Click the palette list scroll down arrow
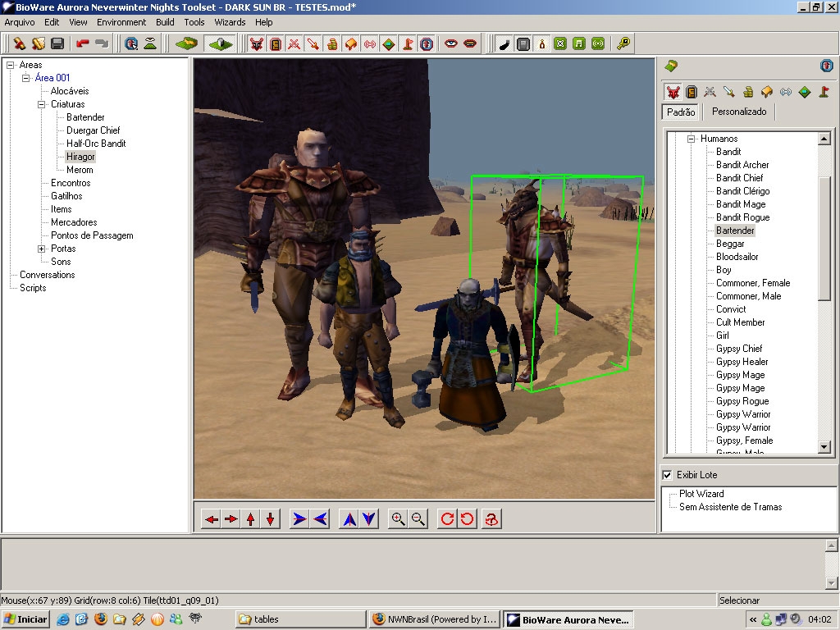 824,447
